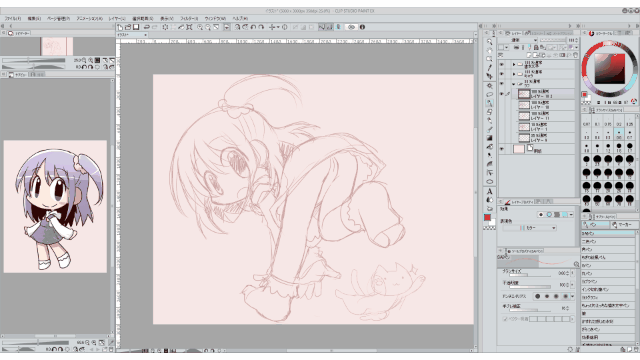Select the Hand move tool in tool palette
The height and width of the screenshot is (360, 640).
(489, 50)
